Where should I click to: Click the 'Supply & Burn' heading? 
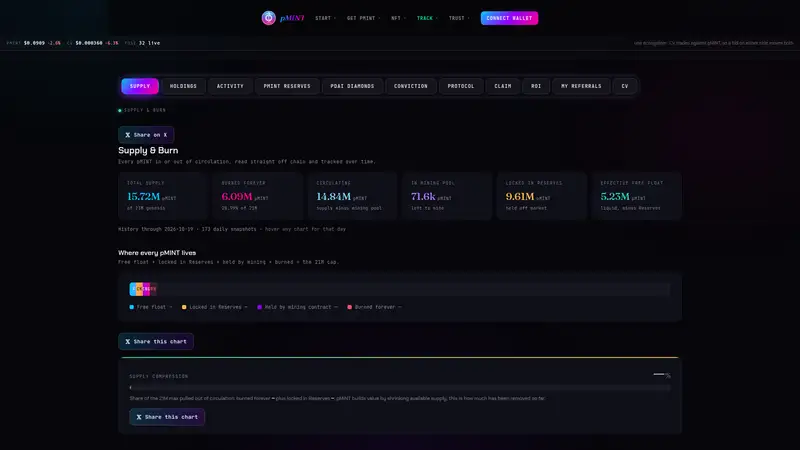148,151
